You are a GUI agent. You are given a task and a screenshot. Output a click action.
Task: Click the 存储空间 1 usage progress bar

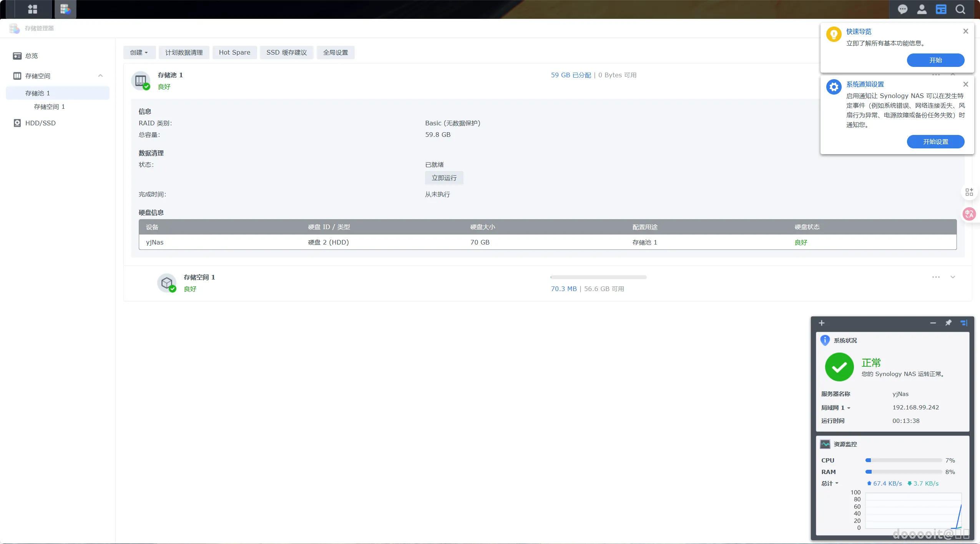[x=598, y=277]
